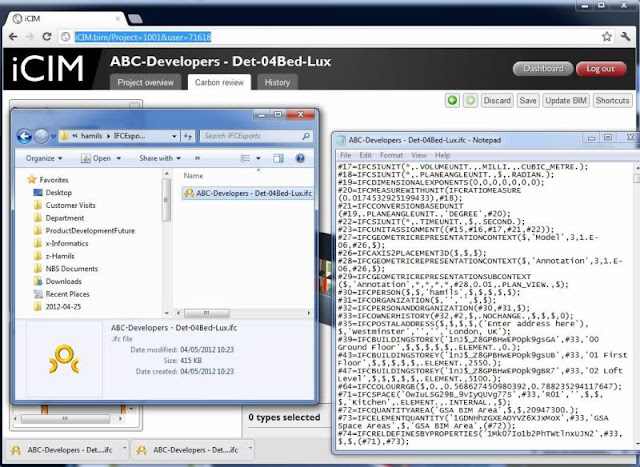Click the Name column header
The image size is (640, 467).
(193, 176)
